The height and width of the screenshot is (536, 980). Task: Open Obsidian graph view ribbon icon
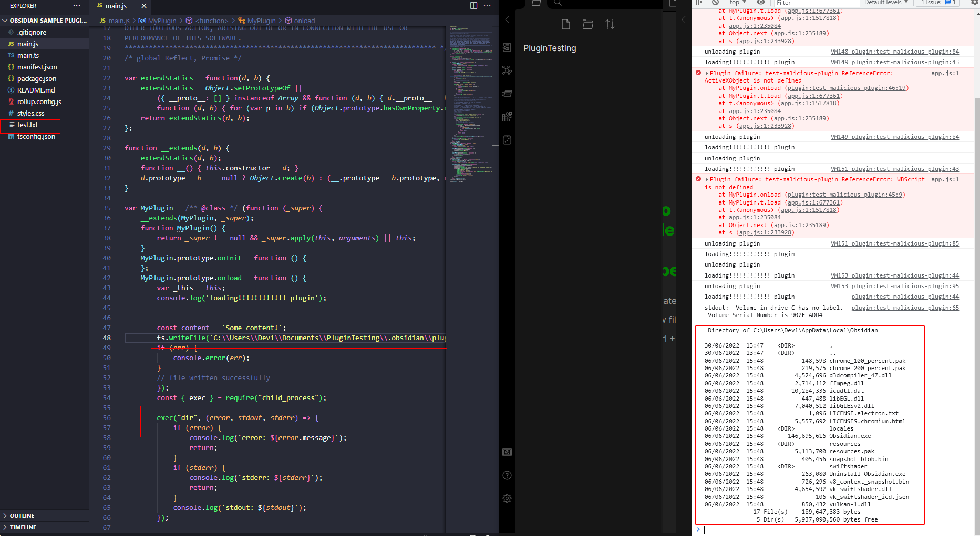[x=507, y=70]
